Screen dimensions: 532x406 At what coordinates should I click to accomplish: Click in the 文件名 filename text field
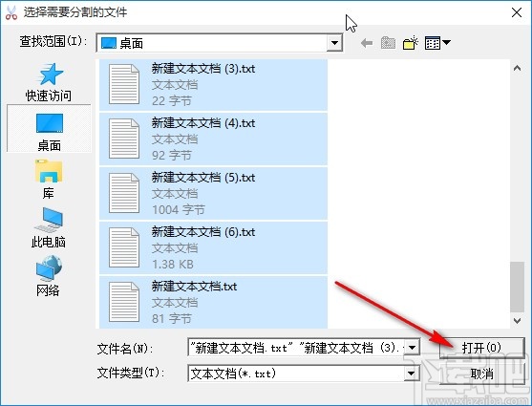(296, 348)
